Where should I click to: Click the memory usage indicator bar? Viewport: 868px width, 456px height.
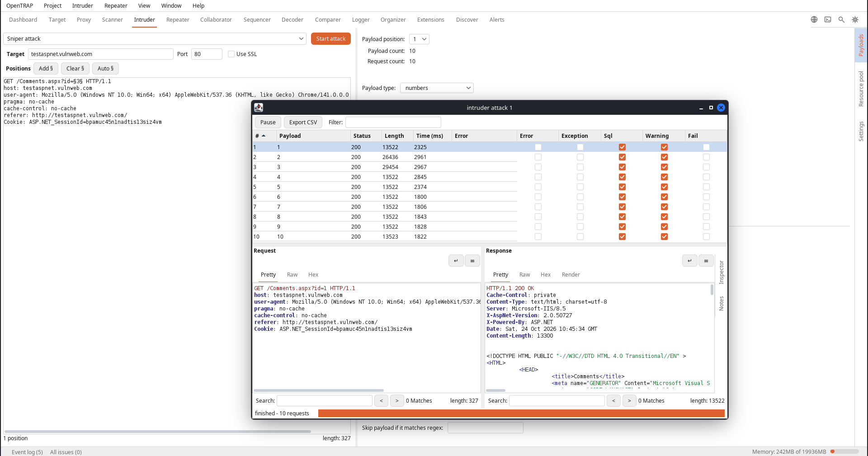tap(844, 451)
